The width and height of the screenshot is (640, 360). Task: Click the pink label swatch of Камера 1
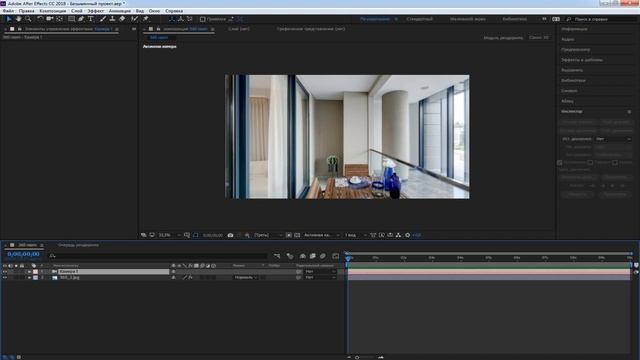36,271
